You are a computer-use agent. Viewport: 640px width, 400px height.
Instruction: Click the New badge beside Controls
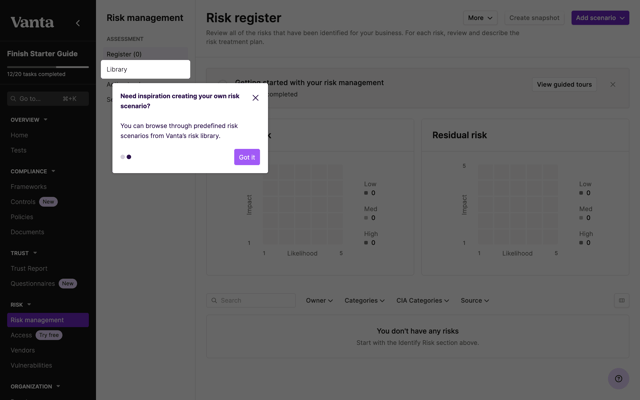(x=48, y=202)
